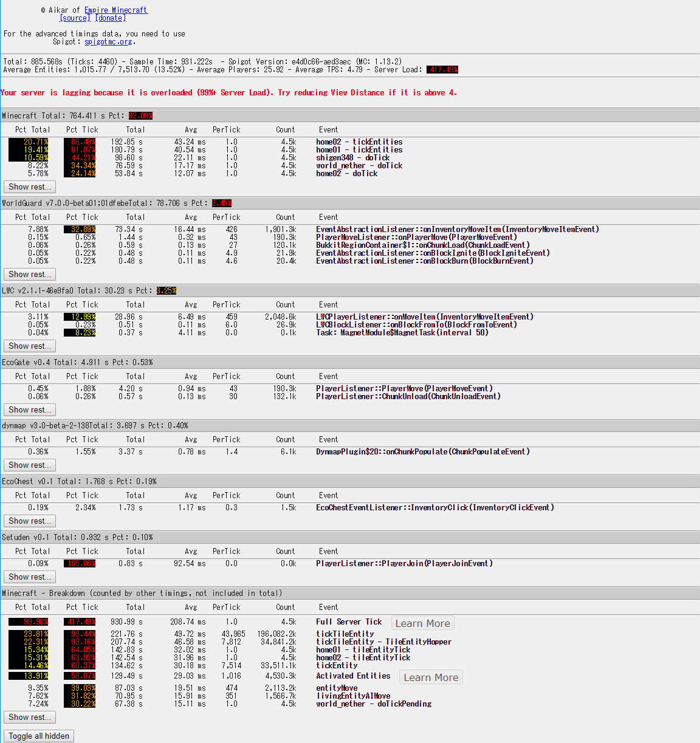
Task: Expand Show rest under EcoGate section
Action: coord(30,410)
